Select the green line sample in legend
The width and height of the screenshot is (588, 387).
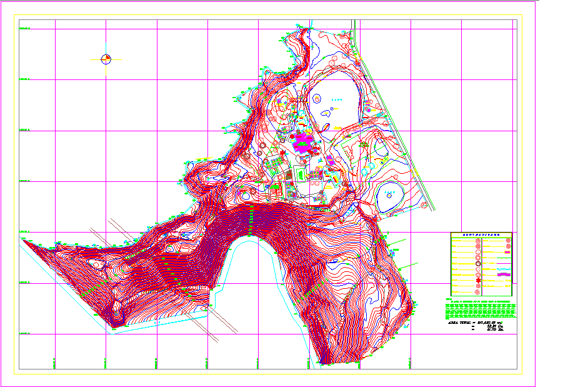tap(504, 258)
